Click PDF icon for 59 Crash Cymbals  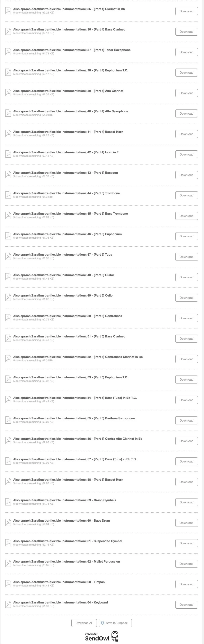click(x=8, y=502)
